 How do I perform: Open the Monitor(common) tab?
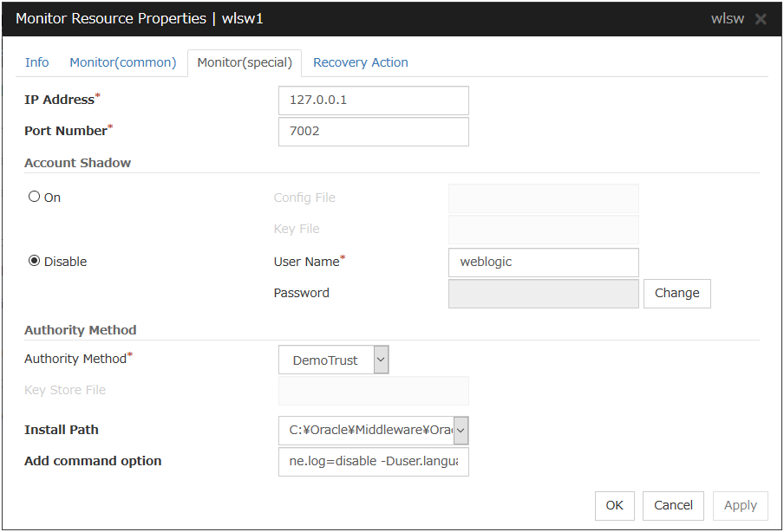123,62
